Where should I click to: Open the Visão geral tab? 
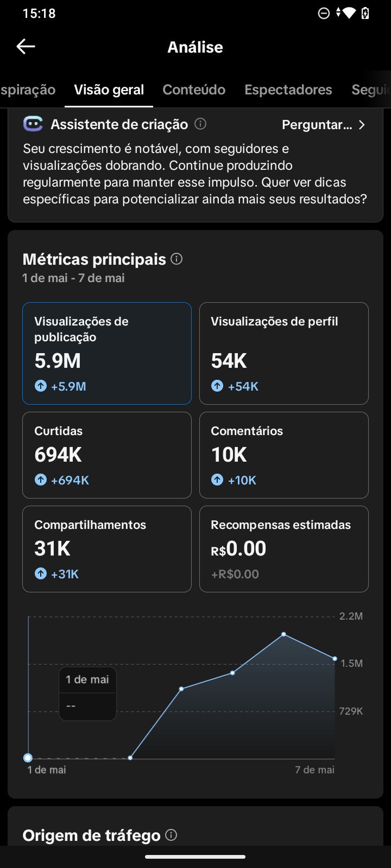coord(109,90)
